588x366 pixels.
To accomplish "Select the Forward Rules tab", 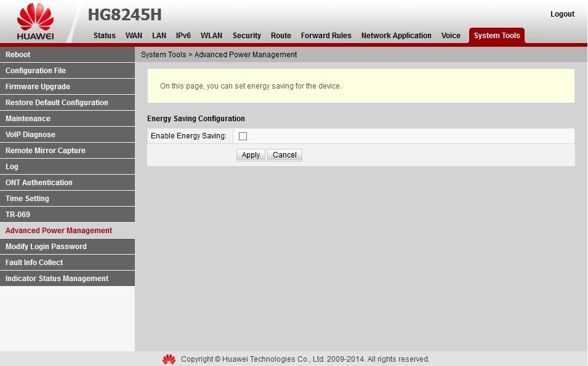I will coord(326,35).
